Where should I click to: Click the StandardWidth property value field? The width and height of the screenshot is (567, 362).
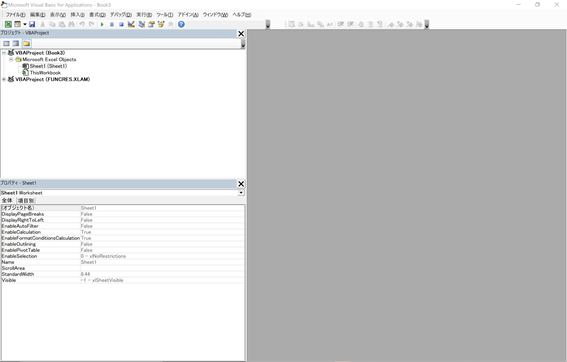[x=162, y=274]
